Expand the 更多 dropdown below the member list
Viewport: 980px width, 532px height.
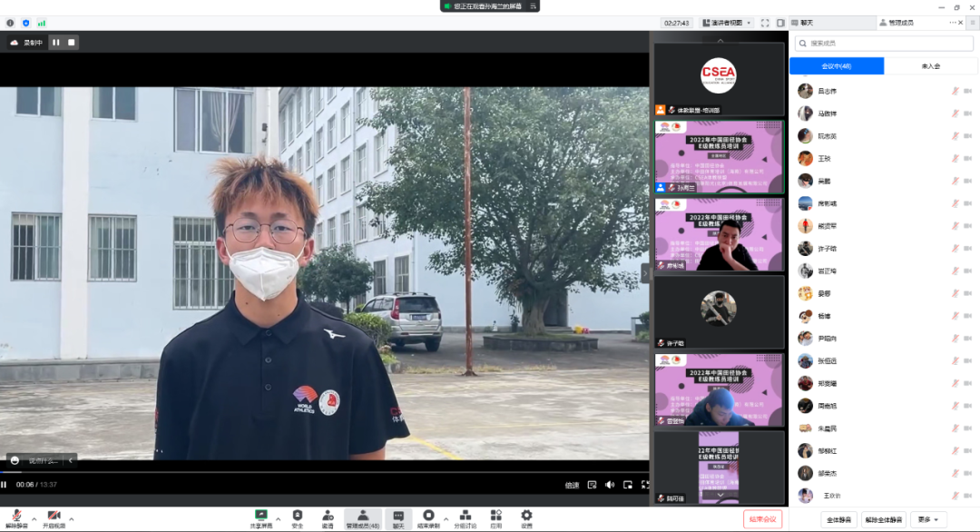click(928, 519)
